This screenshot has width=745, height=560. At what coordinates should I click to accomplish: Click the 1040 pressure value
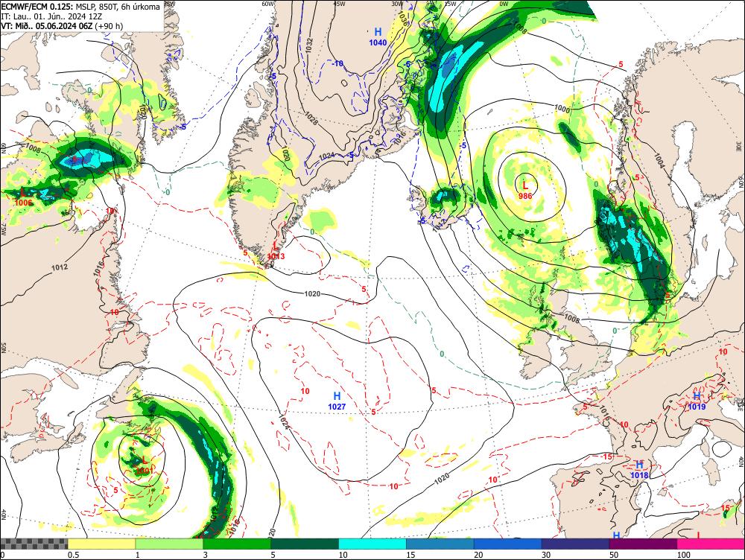point(378,42)
